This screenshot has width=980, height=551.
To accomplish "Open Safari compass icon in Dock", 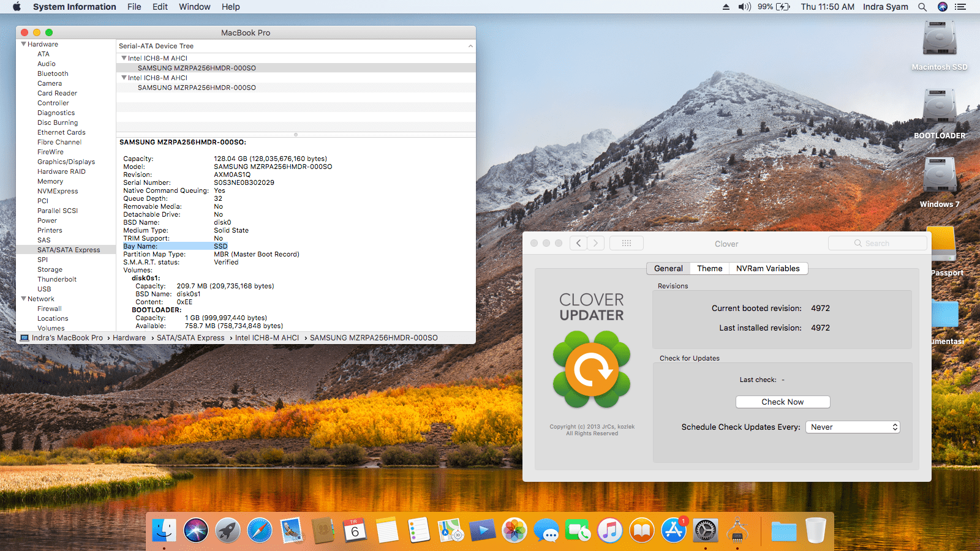I will click(260, 530).
